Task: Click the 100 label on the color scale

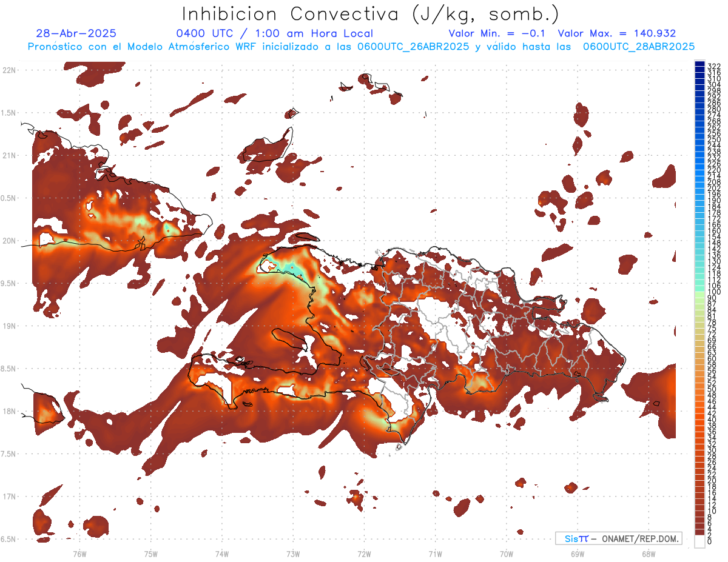Action: (x=713, y=292)
